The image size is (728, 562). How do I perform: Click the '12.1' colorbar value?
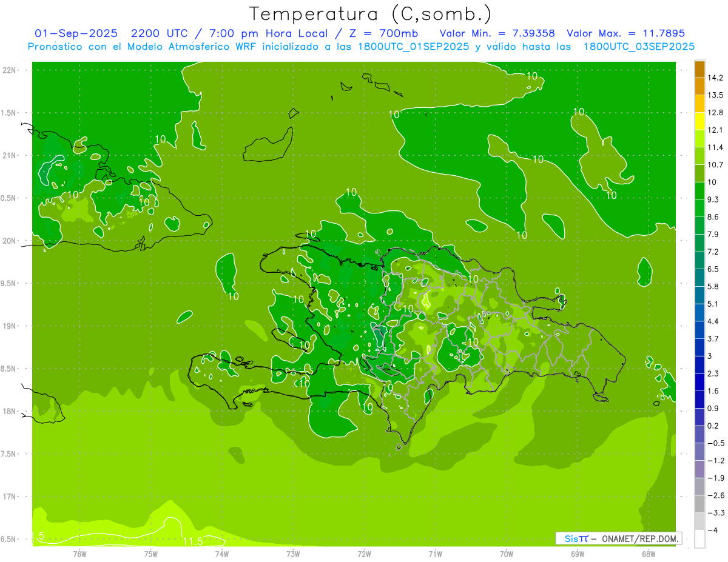coord(716,130)
